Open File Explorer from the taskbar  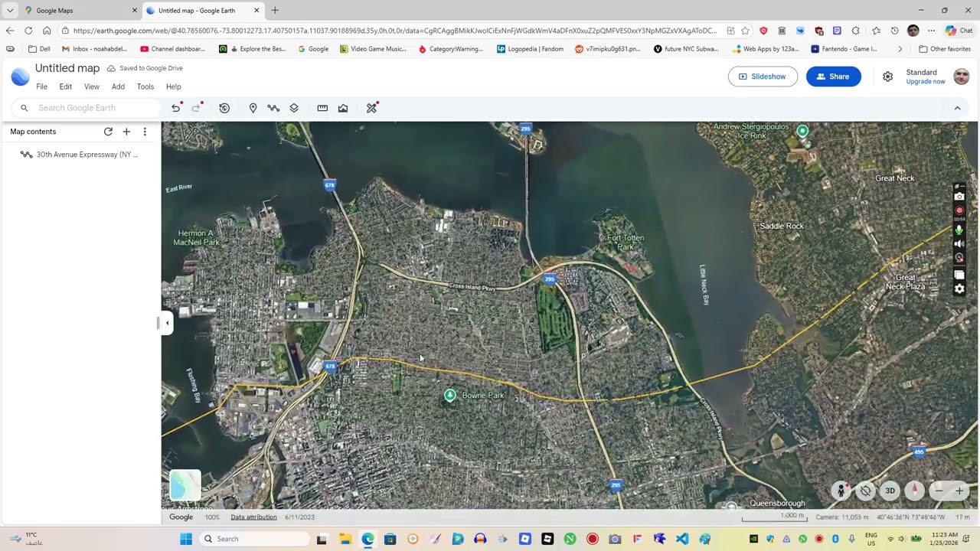[345, 539]
